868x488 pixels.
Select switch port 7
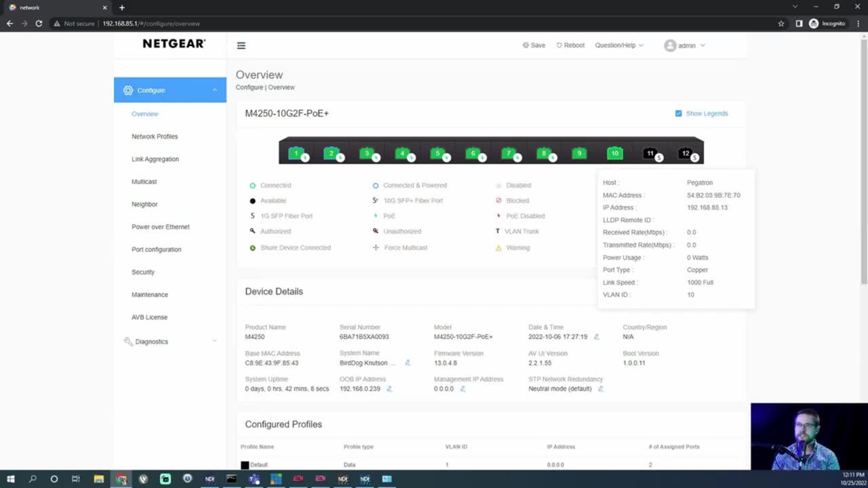pos(509,153)
